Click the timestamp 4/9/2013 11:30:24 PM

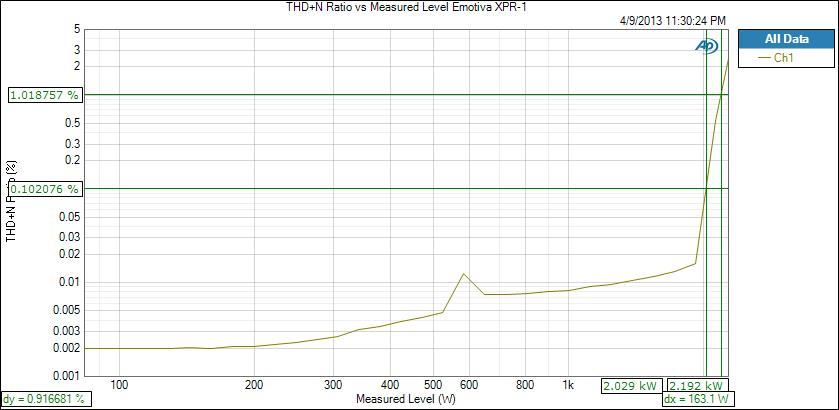[672, 21]
